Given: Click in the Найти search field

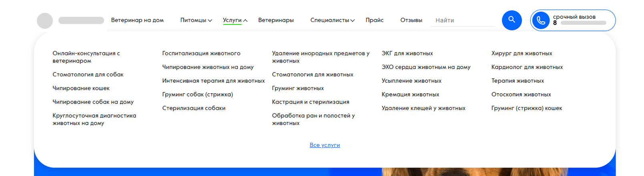Looking at the screenshot, I should (x=463, y=20).
